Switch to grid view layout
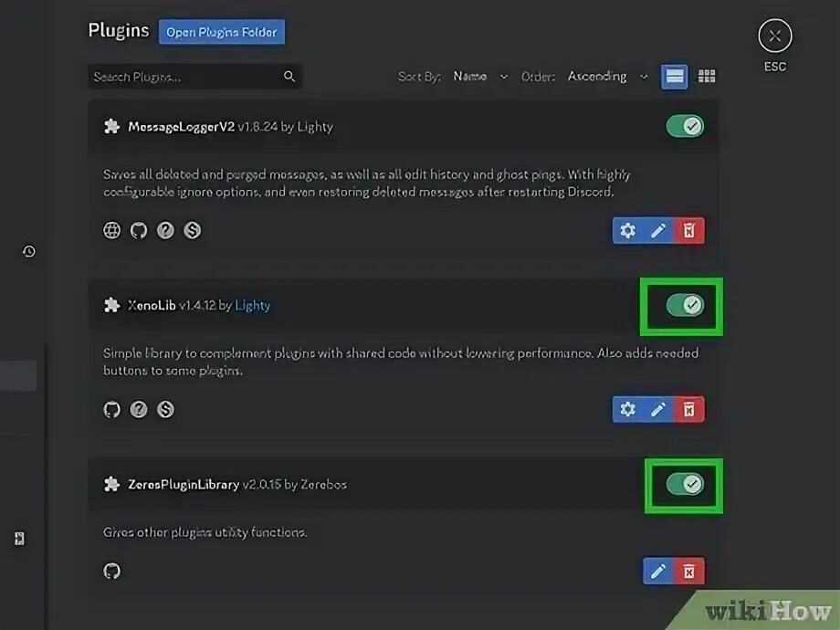 [707, 77]
